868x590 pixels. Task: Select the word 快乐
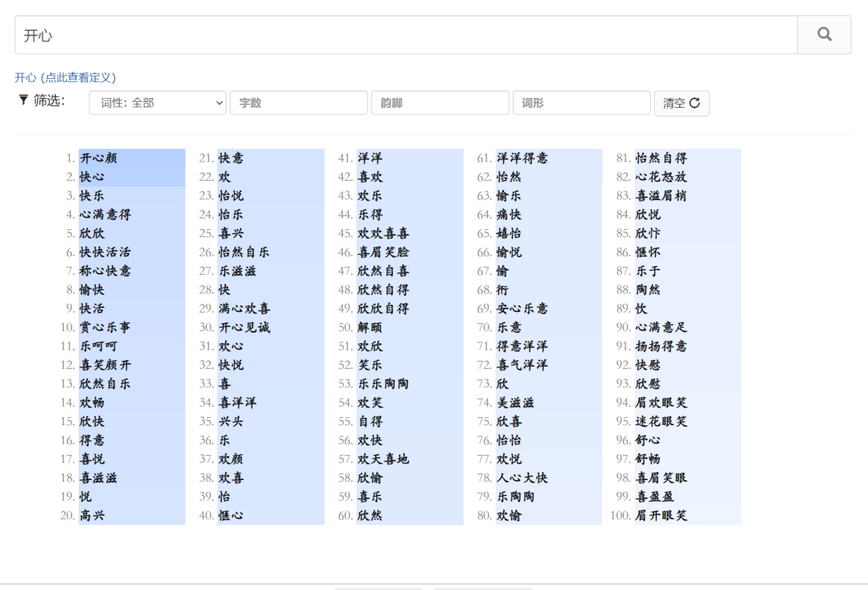[x=92, y=196]
